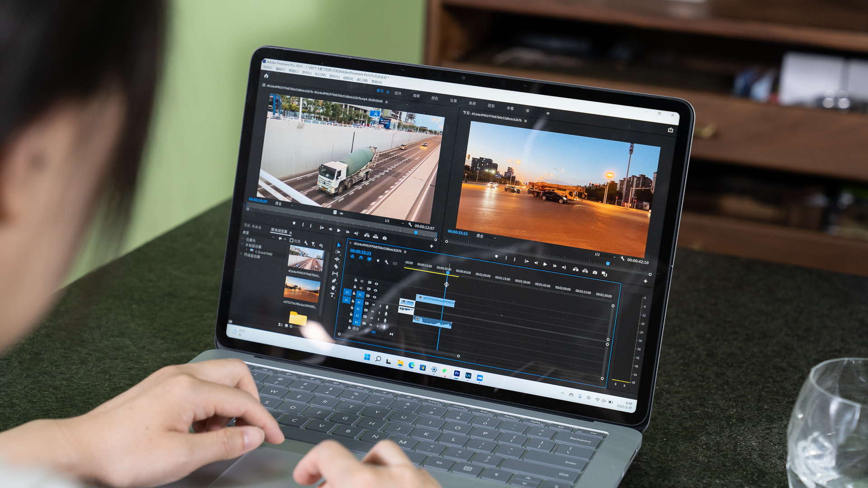
Task: Go to in point in source monitor
Action: click(322, 228)
